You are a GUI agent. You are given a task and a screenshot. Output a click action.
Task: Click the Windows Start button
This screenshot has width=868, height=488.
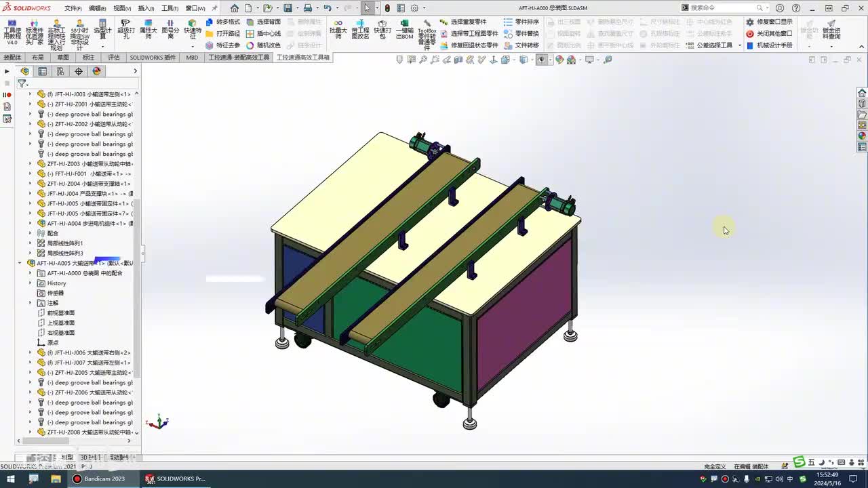tap(11, 479)
